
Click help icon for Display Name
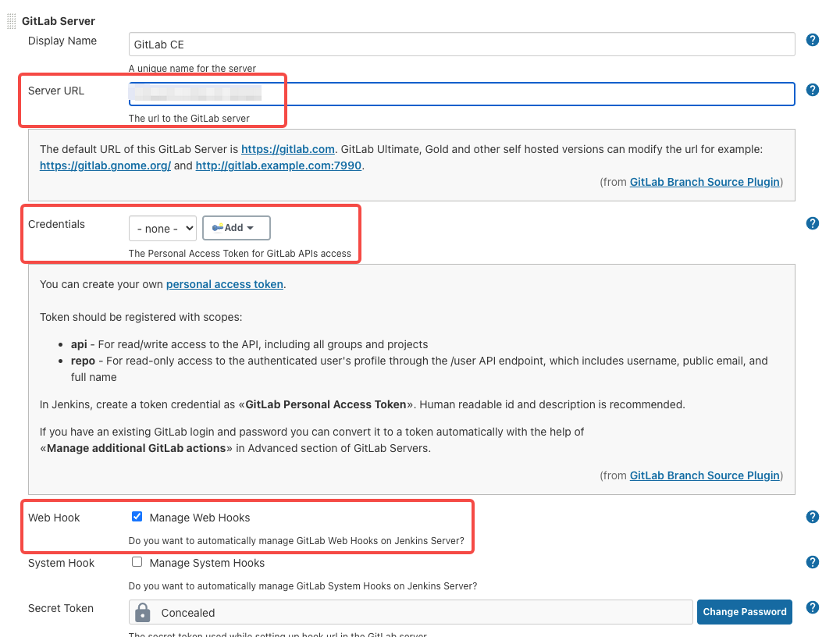pos(813,40)
